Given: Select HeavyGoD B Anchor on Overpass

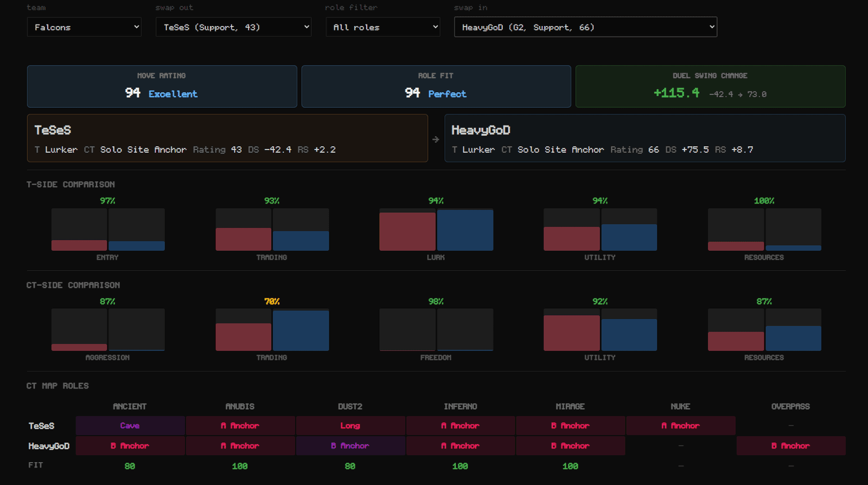Looking at the screenshot, I should (790, 446).
